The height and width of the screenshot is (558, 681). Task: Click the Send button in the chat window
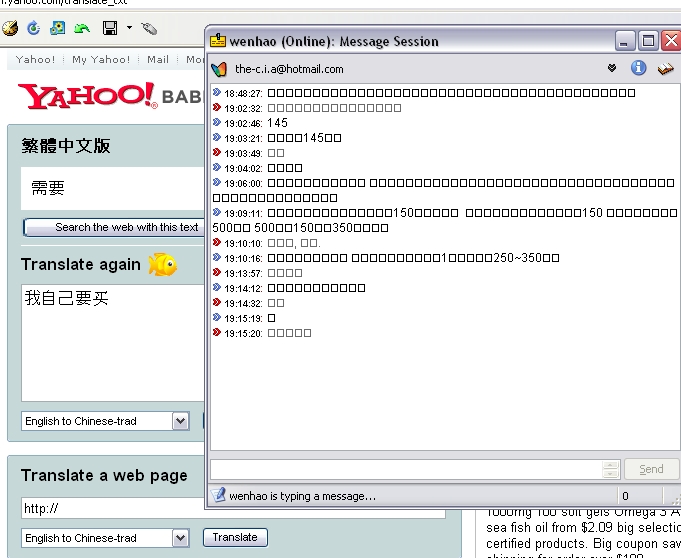tap(651, 469)
